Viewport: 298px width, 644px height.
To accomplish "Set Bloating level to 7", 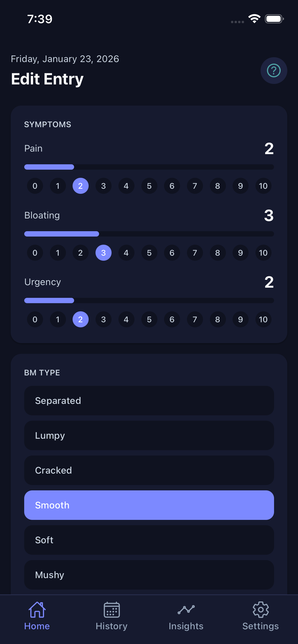I will [x=195, y=253].
